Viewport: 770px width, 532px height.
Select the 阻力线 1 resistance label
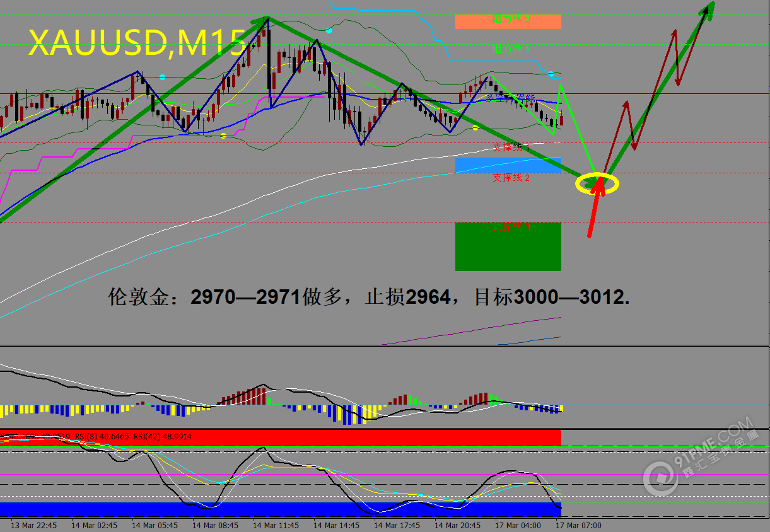[511, 48]
